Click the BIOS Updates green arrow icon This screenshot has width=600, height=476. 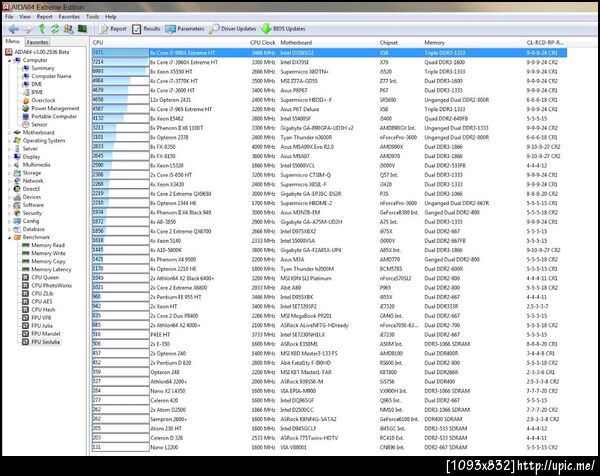pyautogui.click(x=266, y=29)
